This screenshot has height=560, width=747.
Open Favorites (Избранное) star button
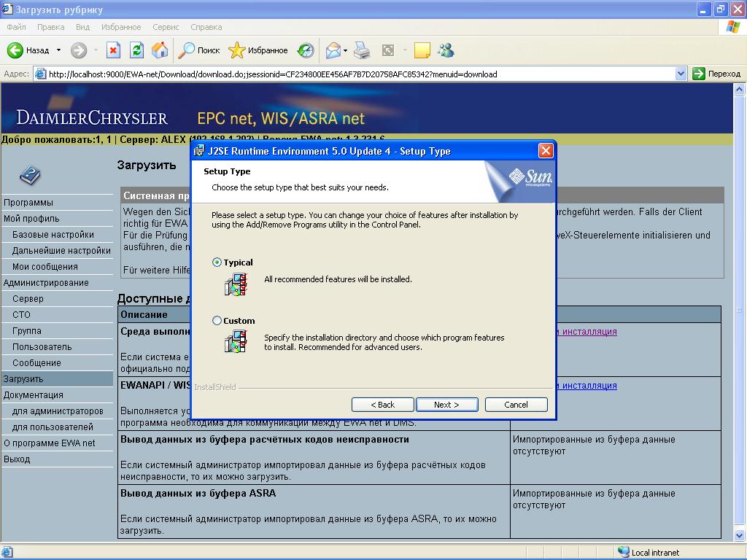coord(258,50)
